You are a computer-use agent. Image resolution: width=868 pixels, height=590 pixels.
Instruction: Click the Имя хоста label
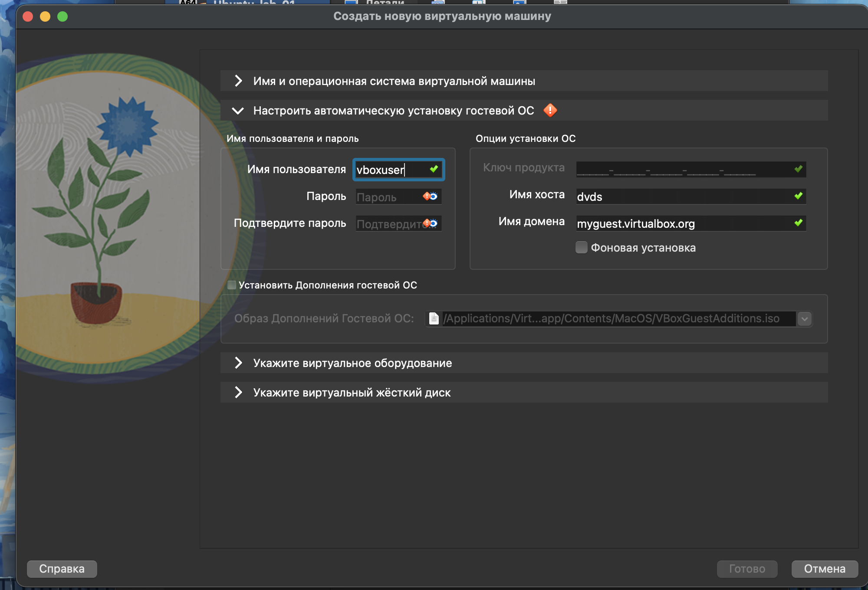[x=537, y=194]
